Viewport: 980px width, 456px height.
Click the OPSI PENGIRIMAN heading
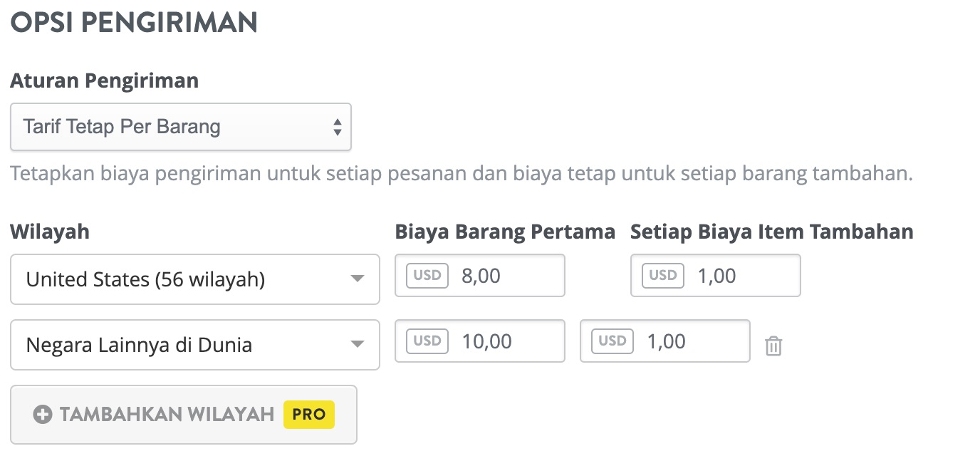tap(134, 23)
